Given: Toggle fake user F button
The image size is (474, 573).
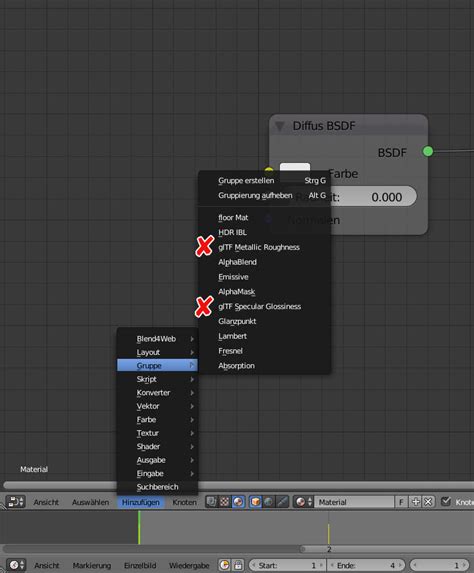Looking at the screenshot, I should [x=401, y=502].
